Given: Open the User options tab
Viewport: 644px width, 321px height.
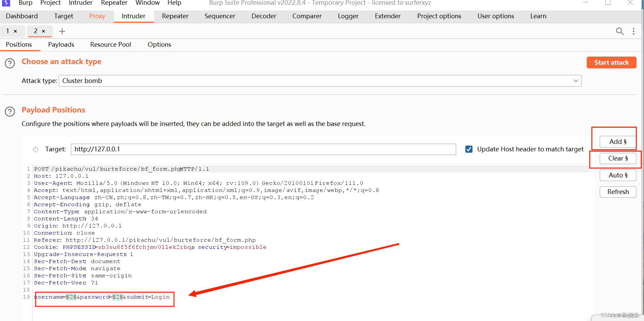Looking at the screenshot, I should 496,16.
